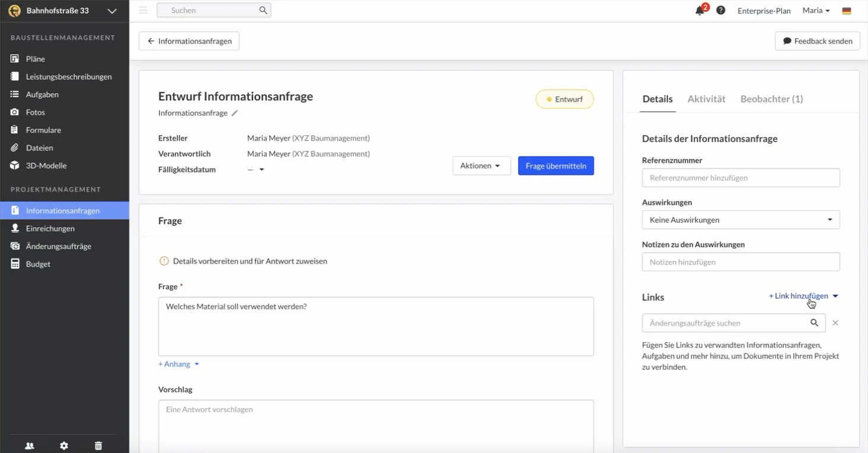Expand the + Link hinzufügen menu
868x453 pixels.
click(803, 296)
